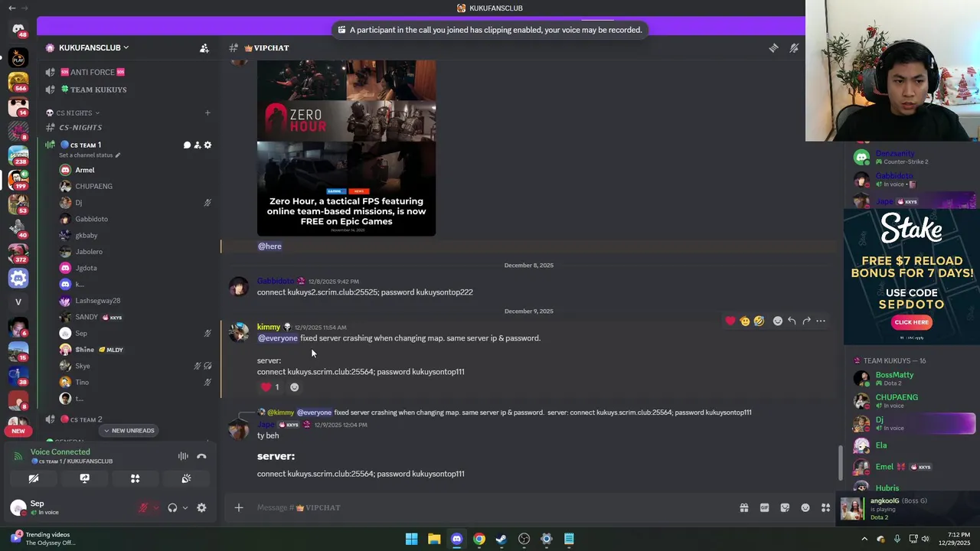Open Steam from taskbar
The width and height of the screenshot is (980, 551).
(501, 539)
